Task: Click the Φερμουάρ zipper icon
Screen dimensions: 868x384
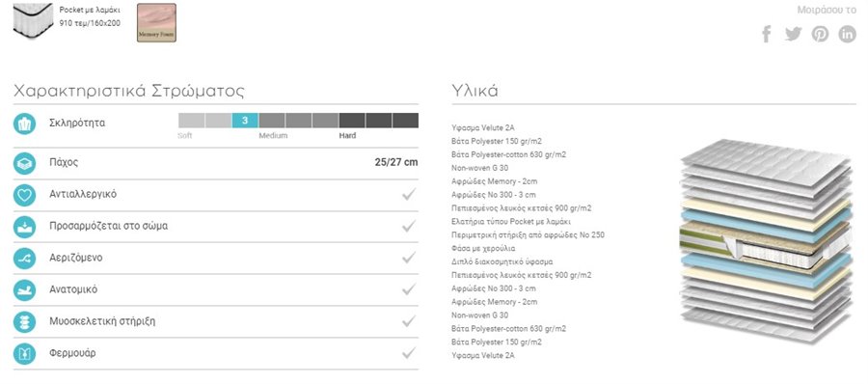Action: click(24, 353)
